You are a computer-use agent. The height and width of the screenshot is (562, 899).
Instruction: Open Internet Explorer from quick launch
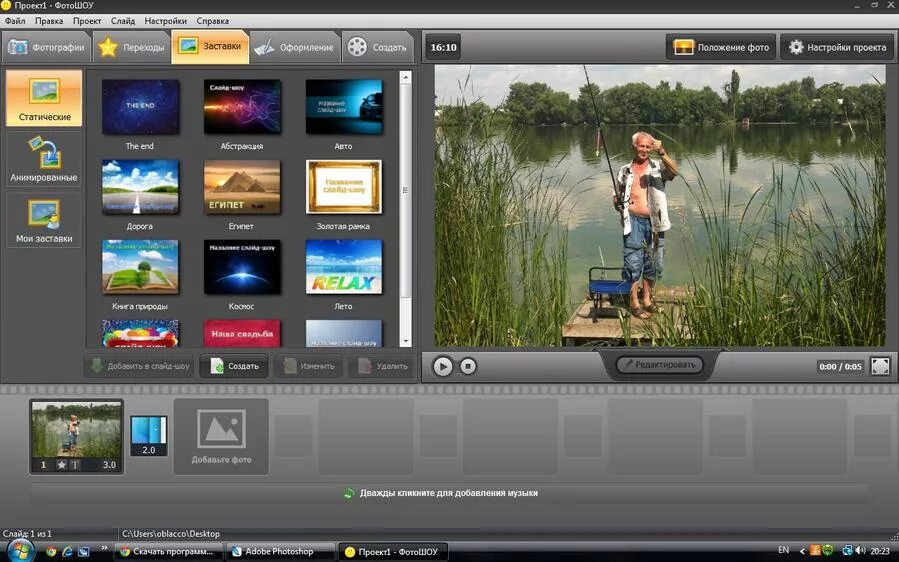[67, 552]
